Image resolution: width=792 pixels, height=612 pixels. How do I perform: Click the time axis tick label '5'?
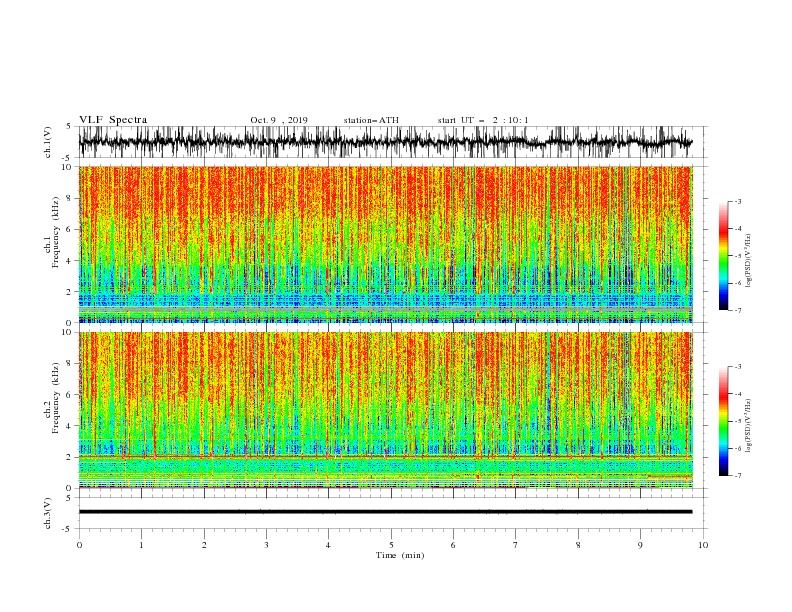[x=391, y=545]
